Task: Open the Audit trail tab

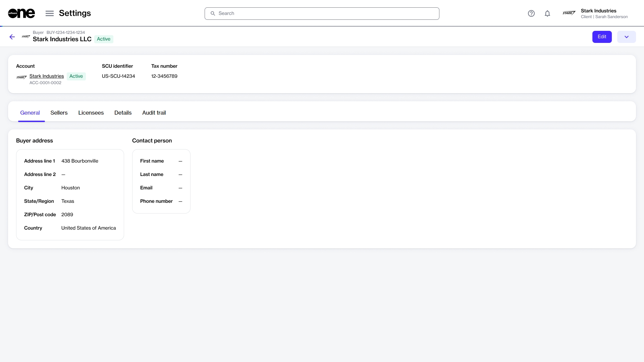Action: pos(154,113)
